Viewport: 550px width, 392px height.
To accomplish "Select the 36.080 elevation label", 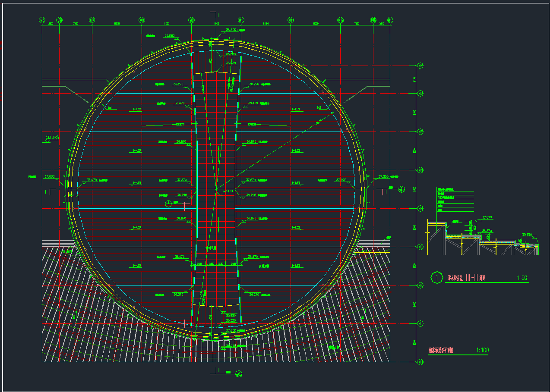I will tap(170, 36).
